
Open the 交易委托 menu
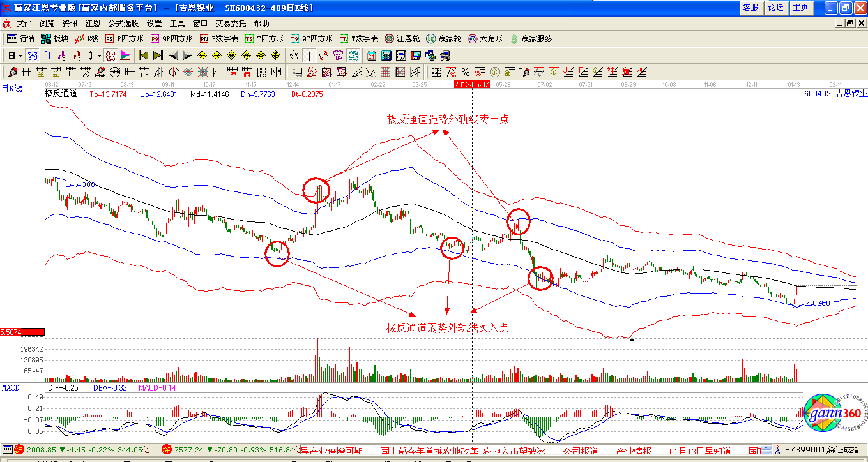coord(231,23)
